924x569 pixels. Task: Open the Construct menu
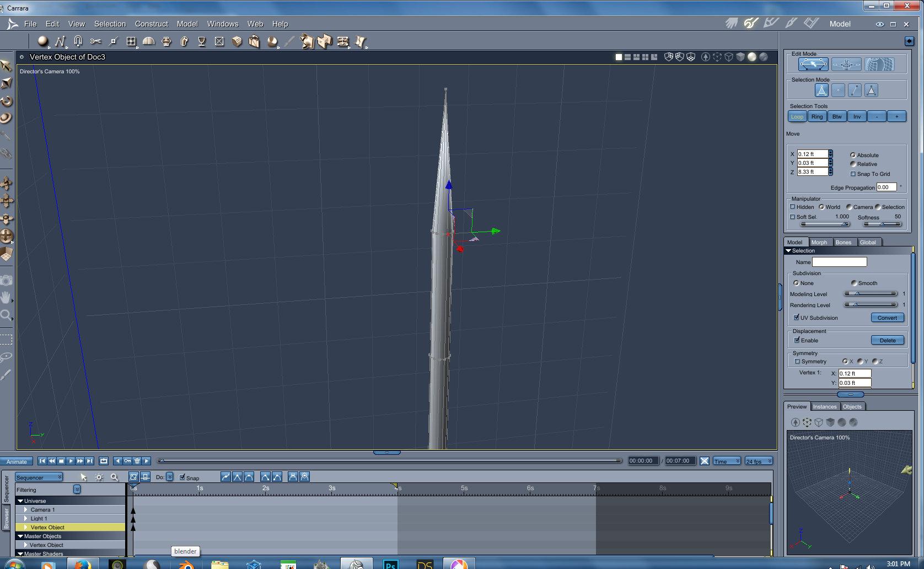pos(151,24)
